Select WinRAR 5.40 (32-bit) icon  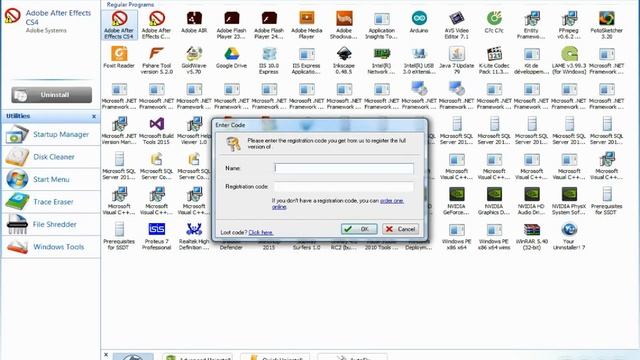click(532, 236)
